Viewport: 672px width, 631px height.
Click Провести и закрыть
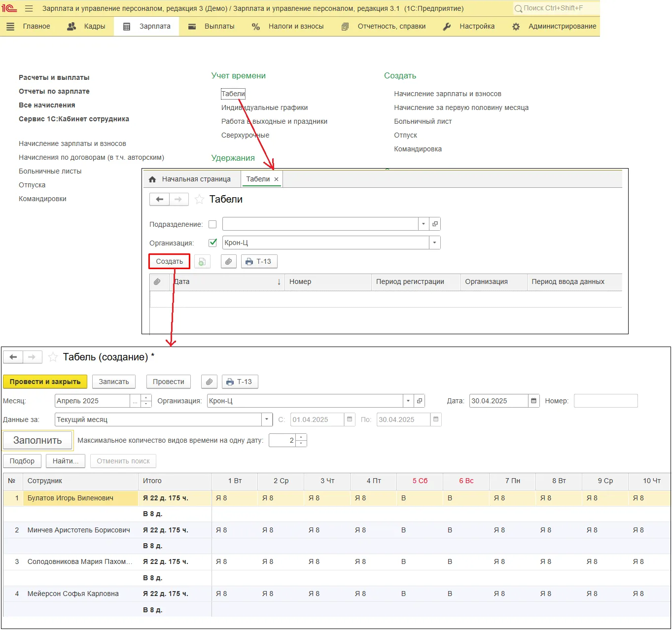[45, 382]
